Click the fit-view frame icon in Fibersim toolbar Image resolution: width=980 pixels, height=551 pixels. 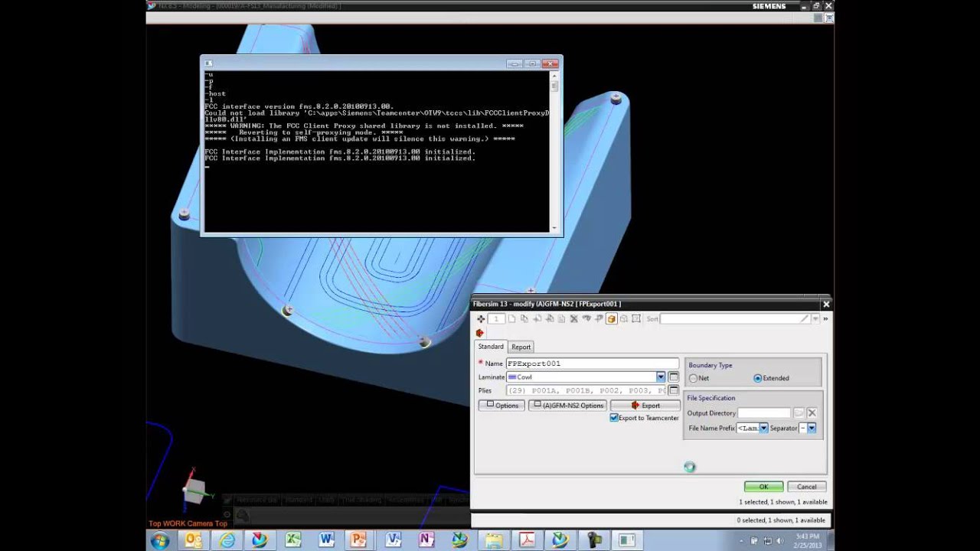636,319
